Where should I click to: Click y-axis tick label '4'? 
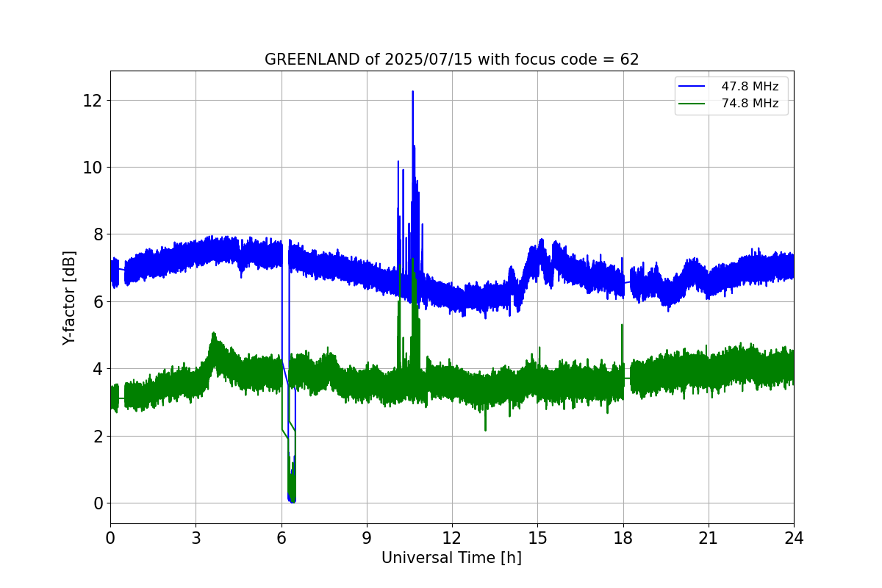pyautogui.click(x=98, y=369)
